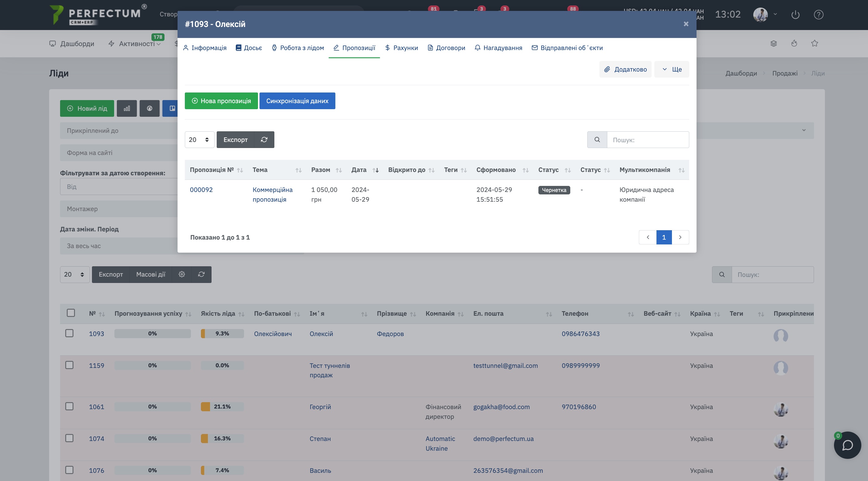Click the star favorites icon
Viewport: 868px width, 481px height.
tap(814, 43)
